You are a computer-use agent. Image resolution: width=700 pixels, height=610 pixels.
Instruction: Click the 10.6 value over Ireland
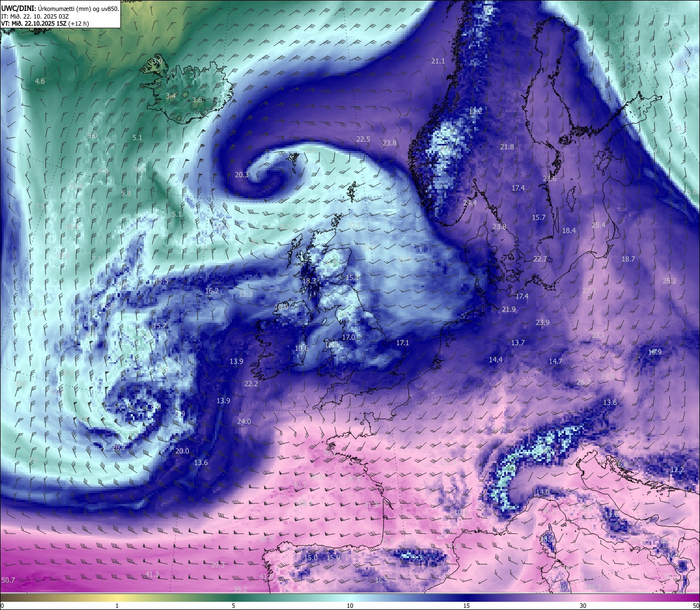coord(301,348)
